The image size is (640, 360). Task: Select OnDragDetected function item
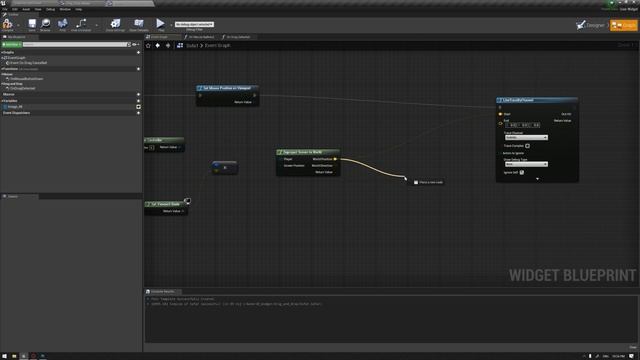22,88
